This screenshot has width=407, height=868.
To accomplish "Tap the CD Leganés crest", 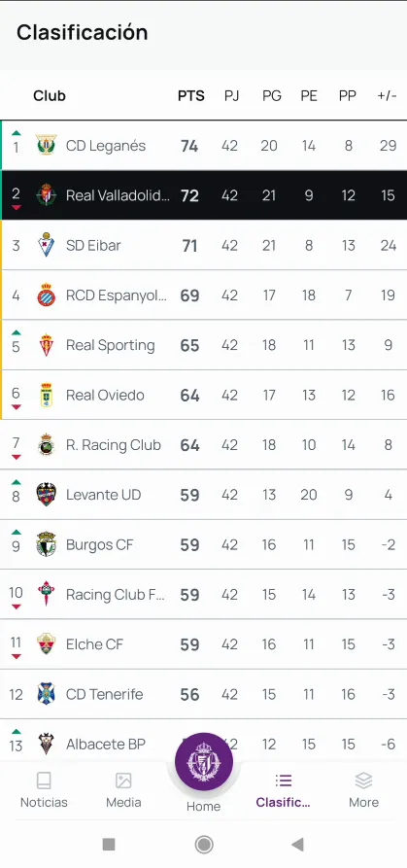I will (46, 145).
